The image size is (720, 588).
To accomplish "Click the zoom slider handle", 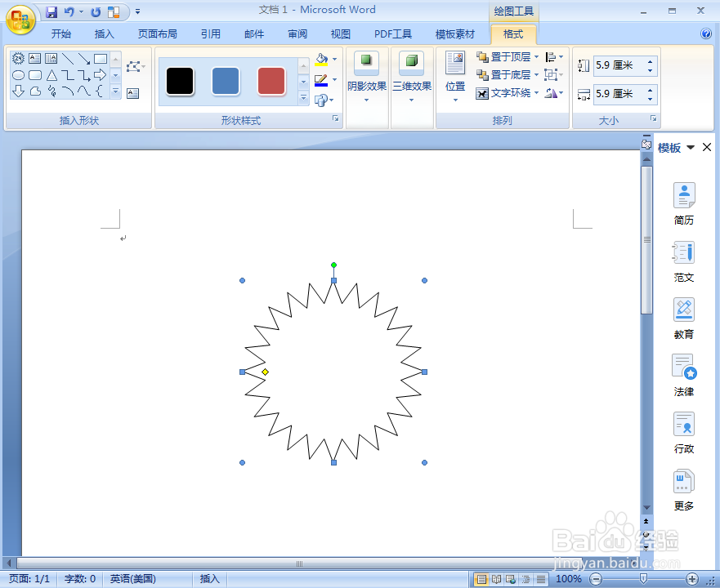I will coord(643,579).
